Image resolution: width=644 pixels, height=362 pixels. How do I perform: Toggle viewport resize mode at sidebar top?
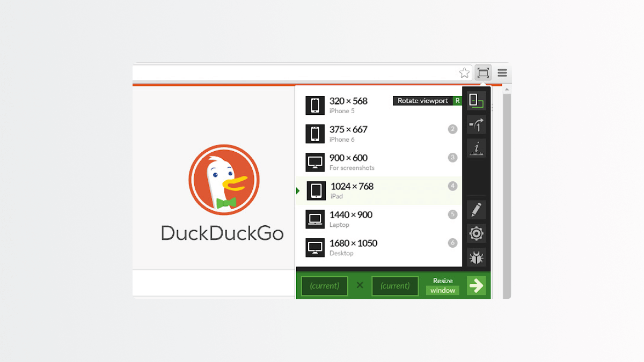click(477, 100)
